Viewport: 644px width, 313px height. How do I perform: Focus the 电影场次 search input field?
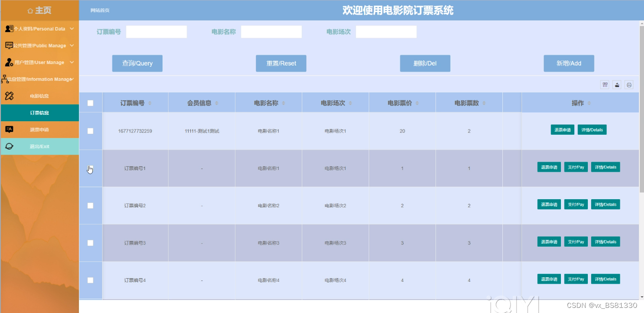click(x=386, y=32)
